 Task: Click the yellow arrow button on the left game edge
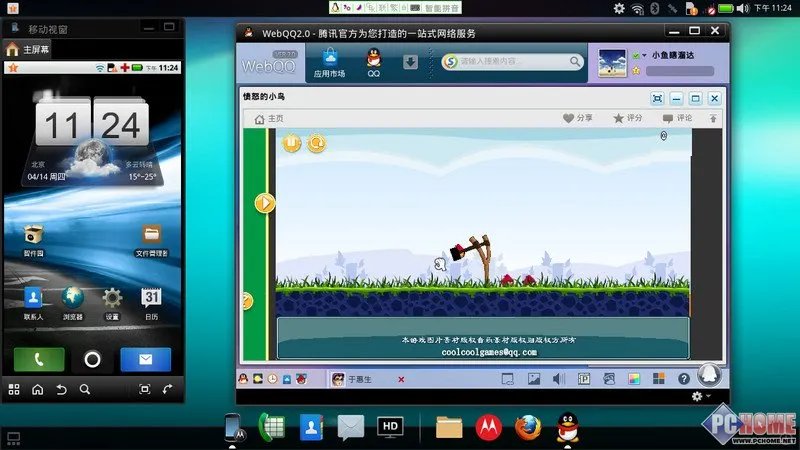click(265, 203)
